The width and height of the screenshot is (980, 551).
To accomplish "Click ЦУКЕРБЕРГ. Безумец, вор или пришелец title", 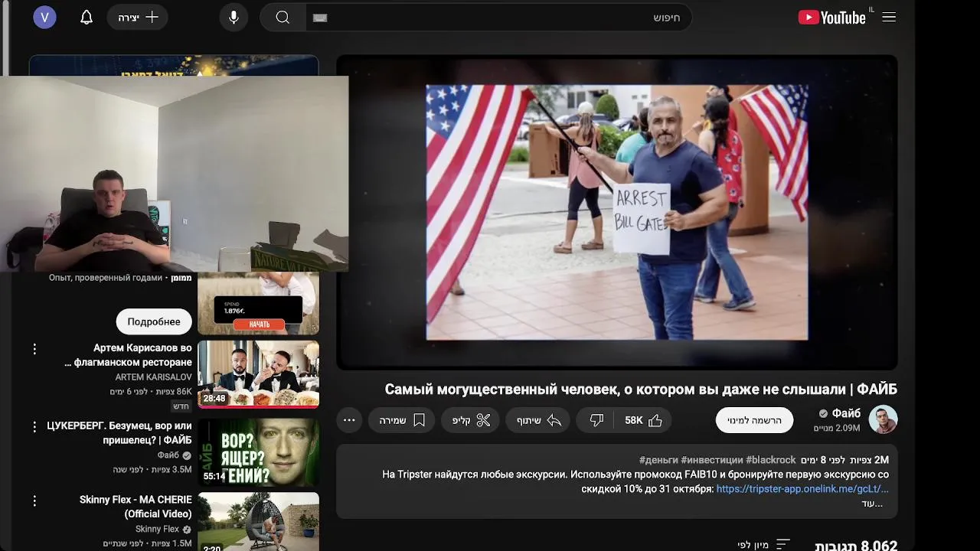I will (x=119, y=432).
